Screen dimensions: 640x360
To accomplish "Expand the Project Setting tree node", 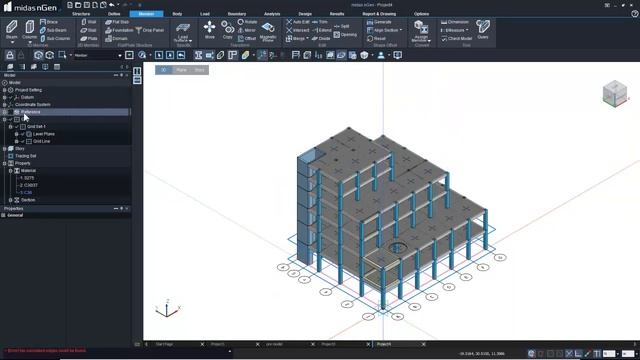I will 4,90.
